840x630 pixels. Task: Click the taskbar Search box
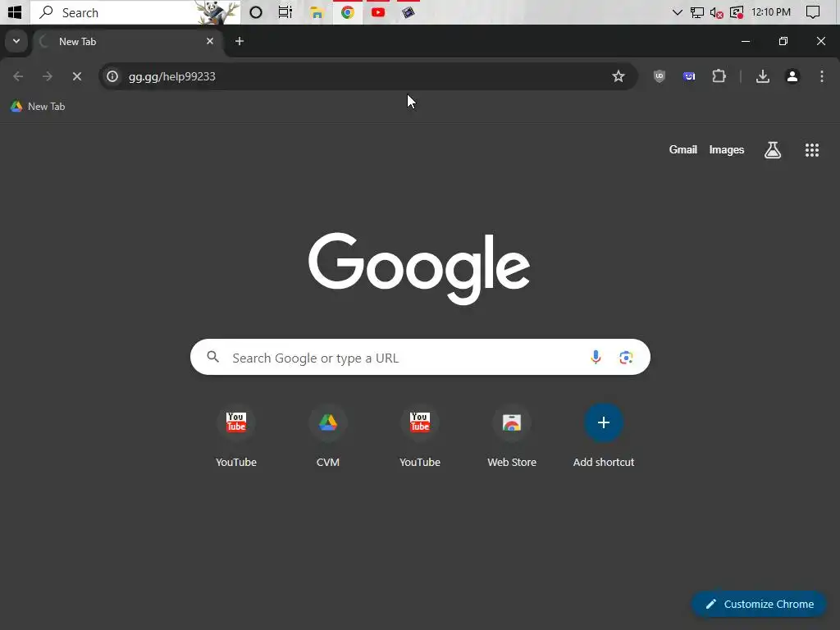click(135, 11)
